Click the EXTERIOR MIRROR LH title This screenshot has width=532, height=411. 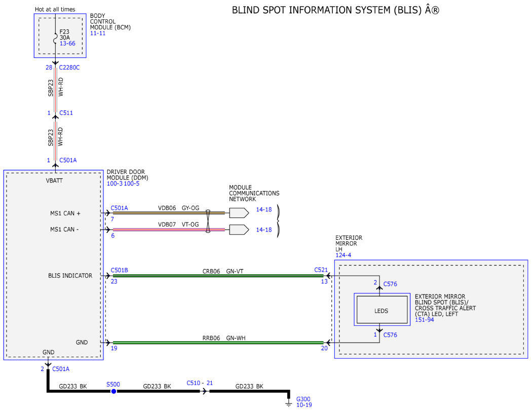349,243
